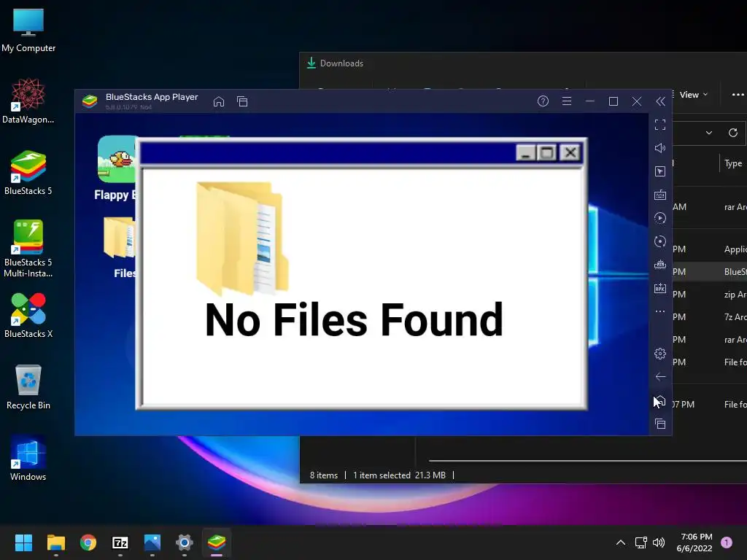
Task: Select the 07 PM file folder row
Action: click(709, 404)
